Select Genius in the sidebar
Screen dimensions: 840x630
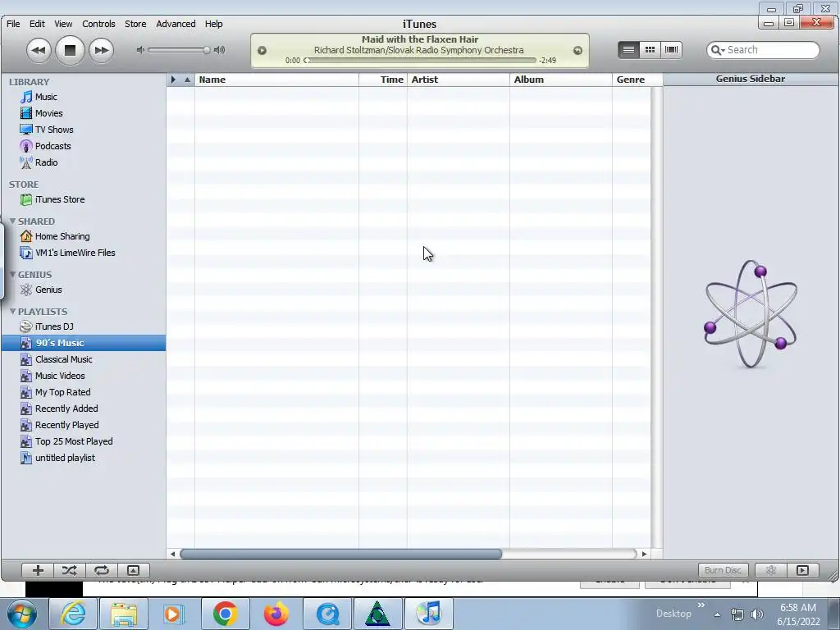coord(48,290)
